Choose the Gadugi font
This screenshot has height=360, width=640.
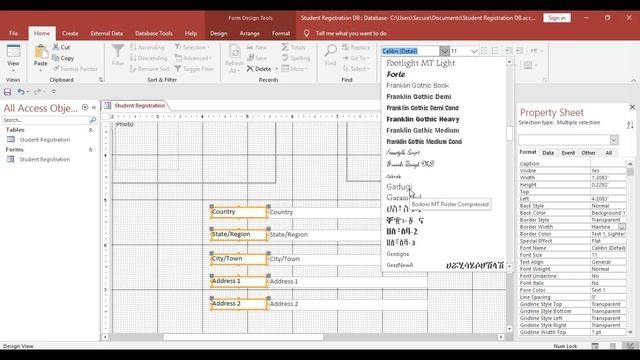pyautogui.click(x=399, y=187)
